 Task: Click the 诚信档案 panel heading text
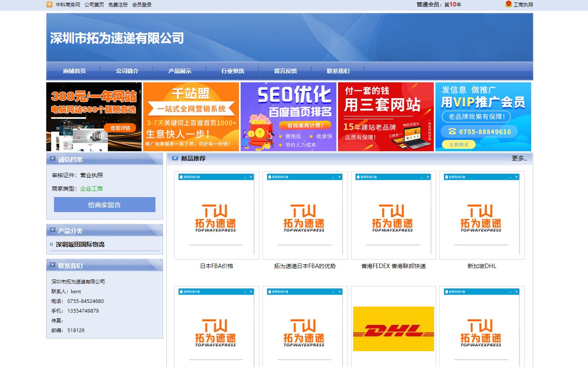pos(70,159)
